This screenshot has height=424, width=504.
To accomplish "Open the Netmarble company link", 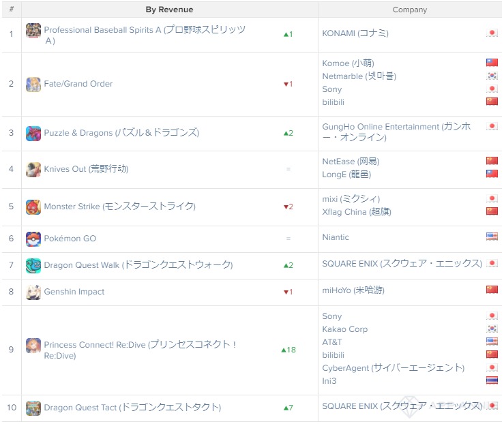I will coord(359,76).
